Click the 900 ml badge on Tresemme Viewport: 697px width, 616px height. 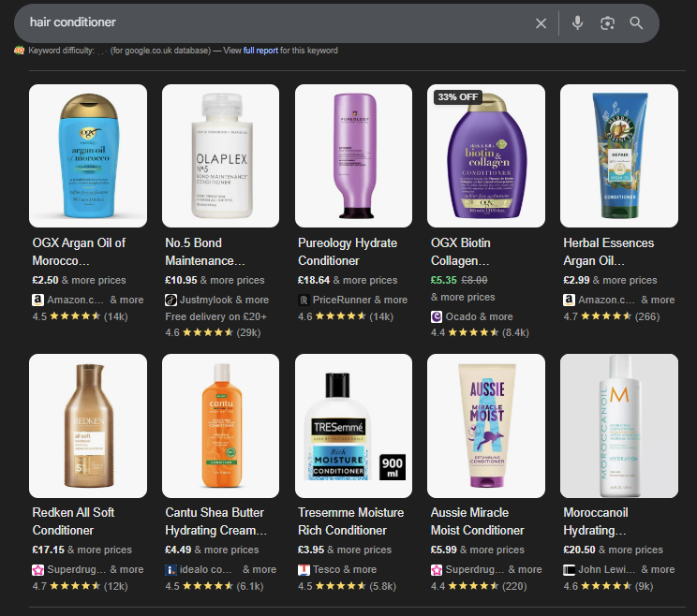coord(392,467)
